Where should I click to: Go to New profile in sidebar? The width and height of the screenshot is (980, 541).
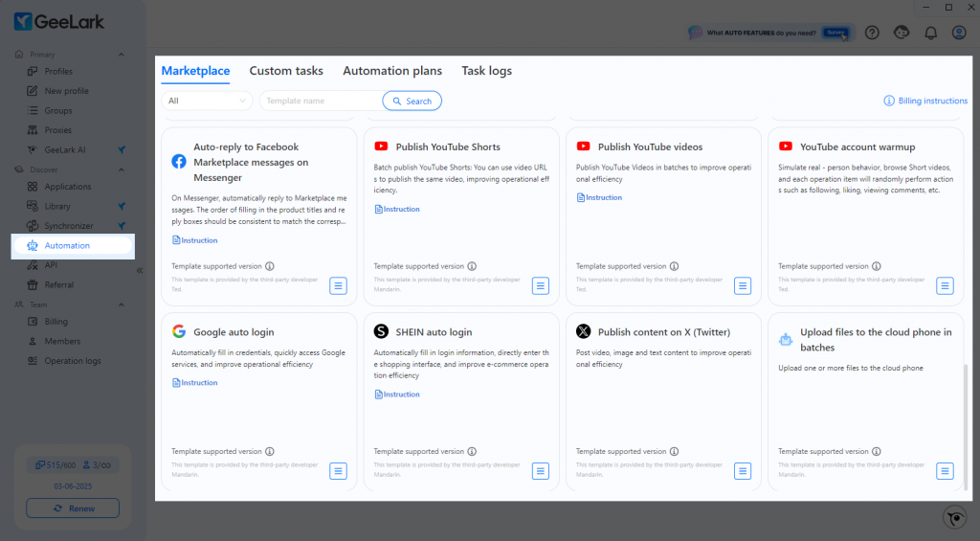pyautogui.click(x=66, y=91)
